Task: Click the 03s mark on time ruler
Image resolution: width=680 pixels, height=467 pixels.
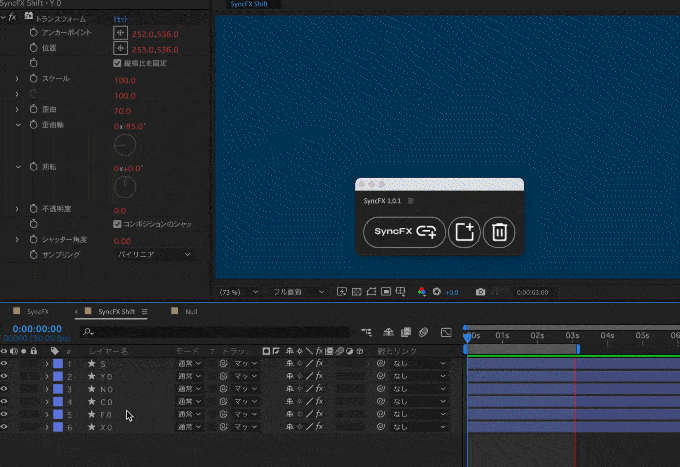Action: pyautogui.click(x=572, y=335)
